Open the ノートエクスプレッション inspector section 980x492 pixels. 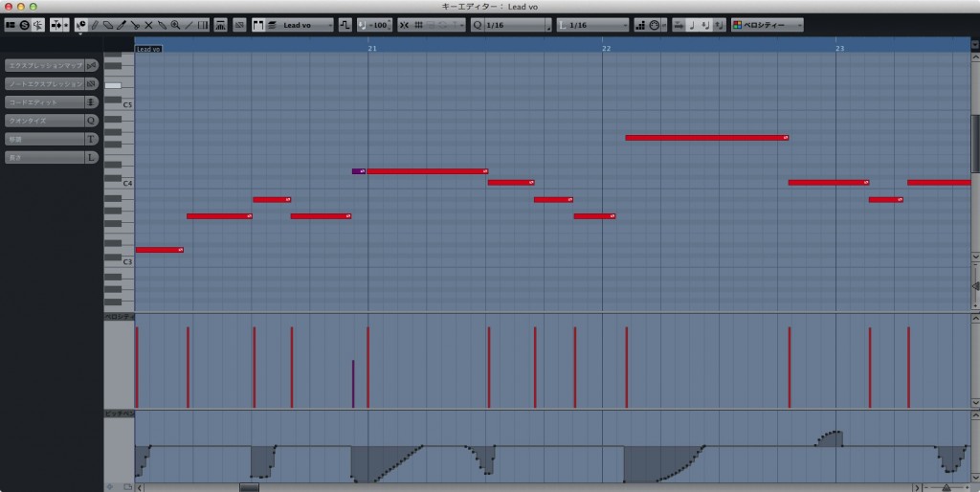[45, 84]
